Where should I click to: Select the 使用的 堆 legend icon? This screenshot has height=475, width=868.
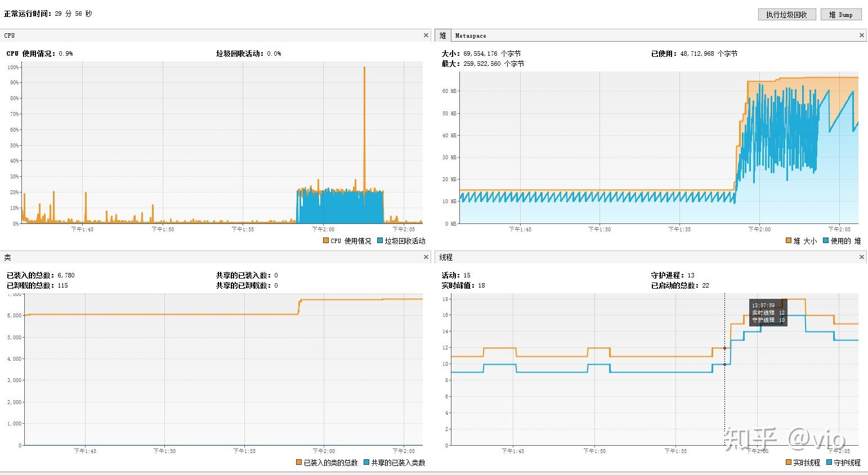click(x=825, y=240)
